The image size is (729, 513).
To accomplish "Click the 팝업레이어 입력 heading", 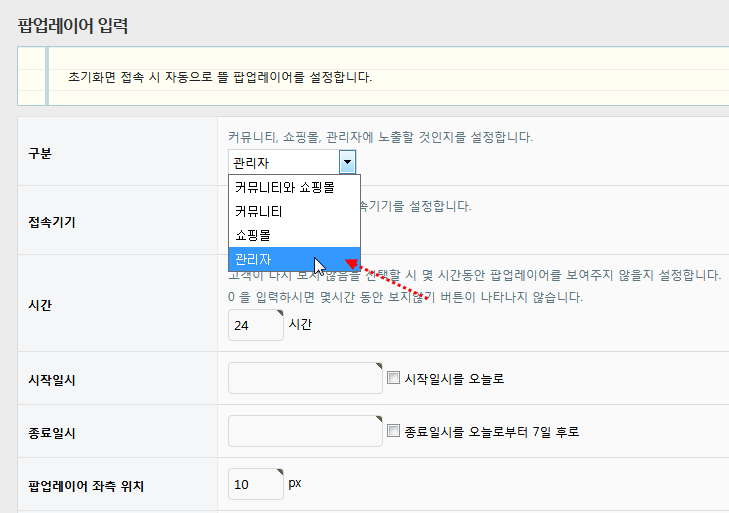I will tap(73, 25).
